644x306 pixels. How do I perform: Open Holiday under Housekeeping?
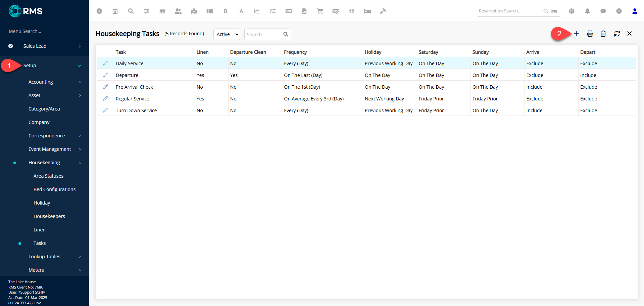[x=42, y=203]
